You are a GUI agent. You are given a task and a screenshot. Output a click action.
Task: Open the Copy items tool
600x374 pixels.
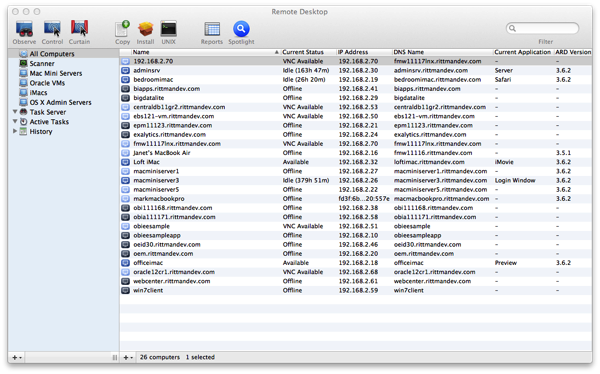(122, 29)
